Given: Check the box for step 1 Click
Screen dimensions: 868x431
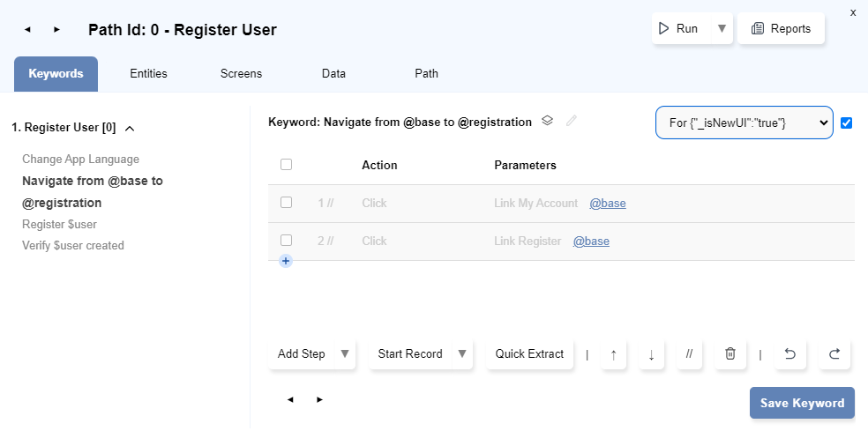Looking at the screenshot, I should [x=286, y=203].
